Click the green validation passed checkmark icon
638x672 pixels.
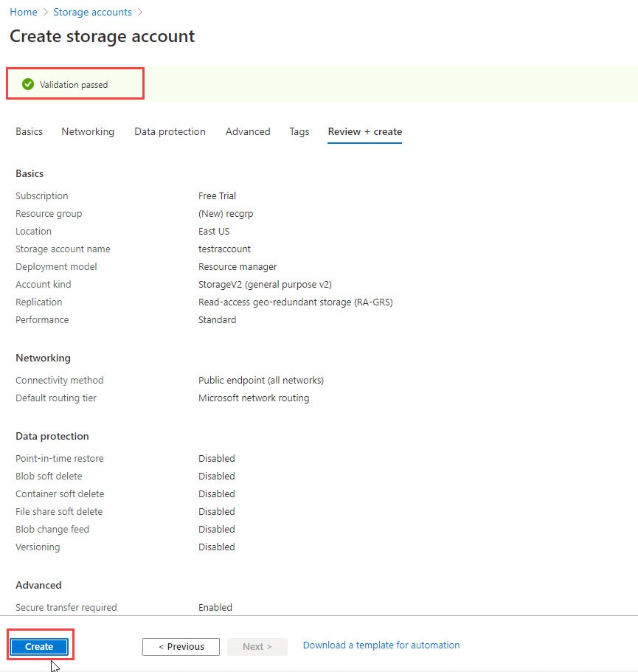click(x=28, y=83)
